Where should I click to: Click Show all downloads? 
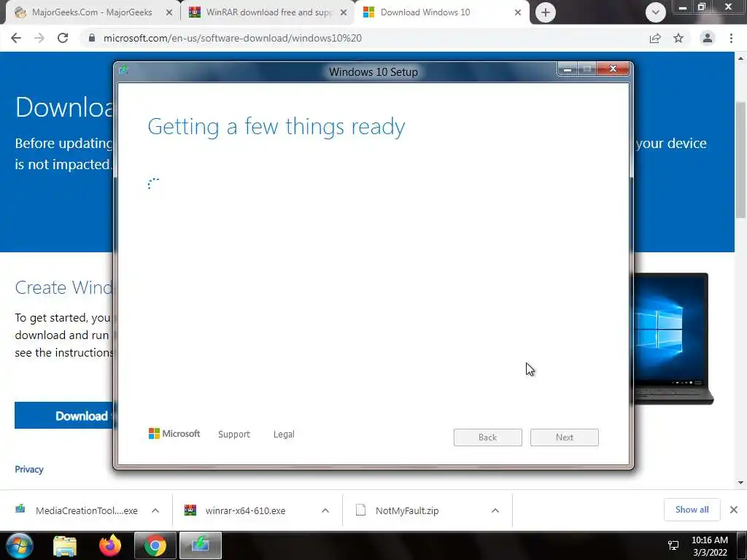coord(692,510)
